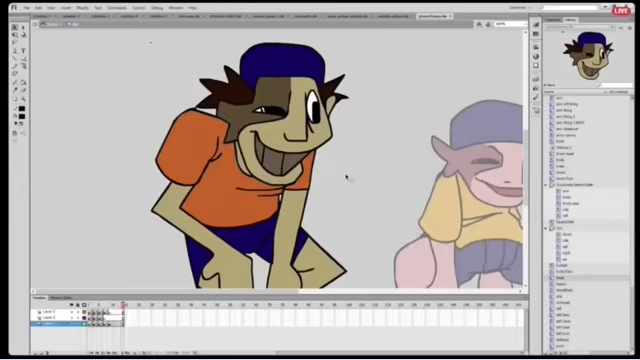Select the black arrow Selection tool
Screen dimensions: 640x360
[15, 28]
